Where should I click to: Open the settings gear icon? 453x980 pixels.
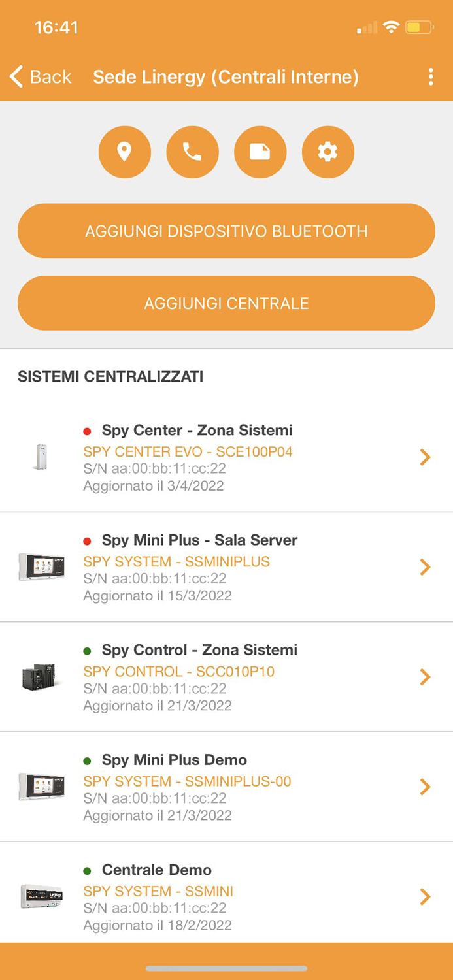click(328, 152)
